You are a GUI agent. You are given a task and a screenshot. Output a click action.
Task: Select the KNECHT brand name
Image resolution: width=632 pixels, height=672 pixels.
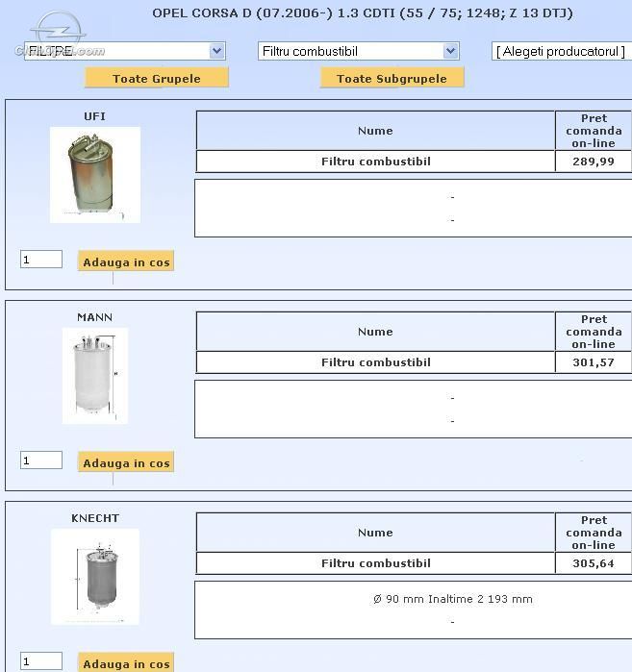coord(95,518)
